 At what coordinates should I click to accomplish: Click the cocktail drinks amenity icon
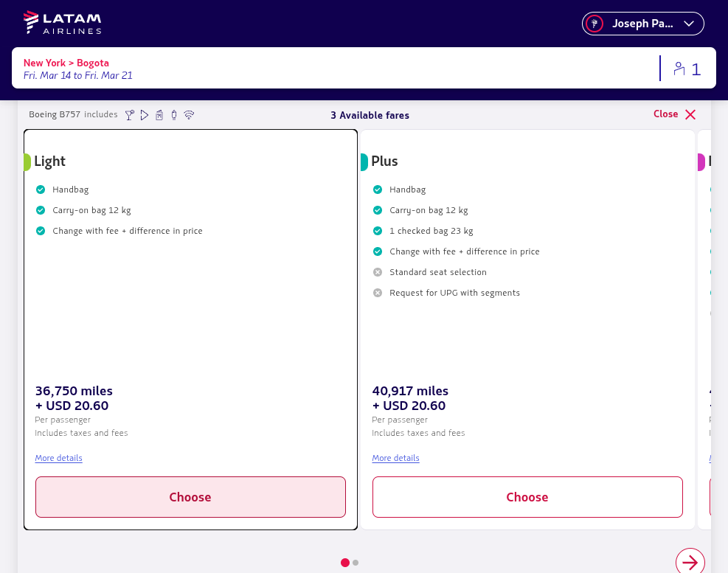130,115
